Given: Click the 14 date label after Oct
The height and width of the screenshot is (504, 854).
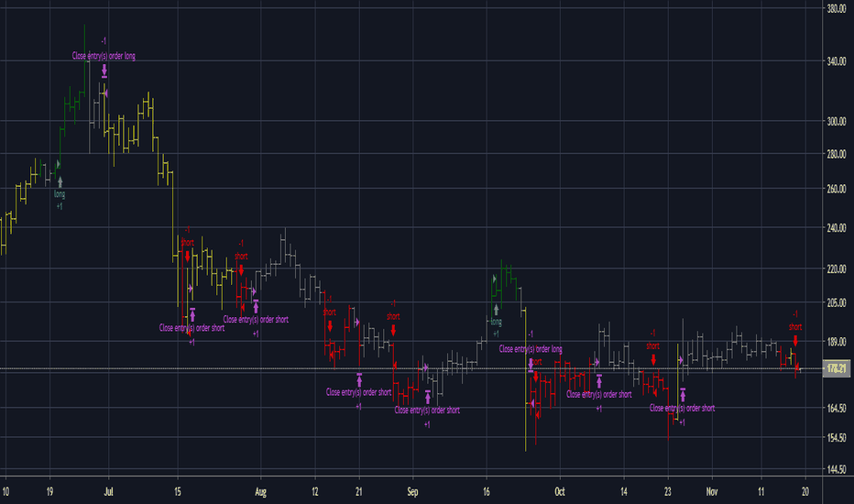Looking at the screenshot, I should click(624, 491).
